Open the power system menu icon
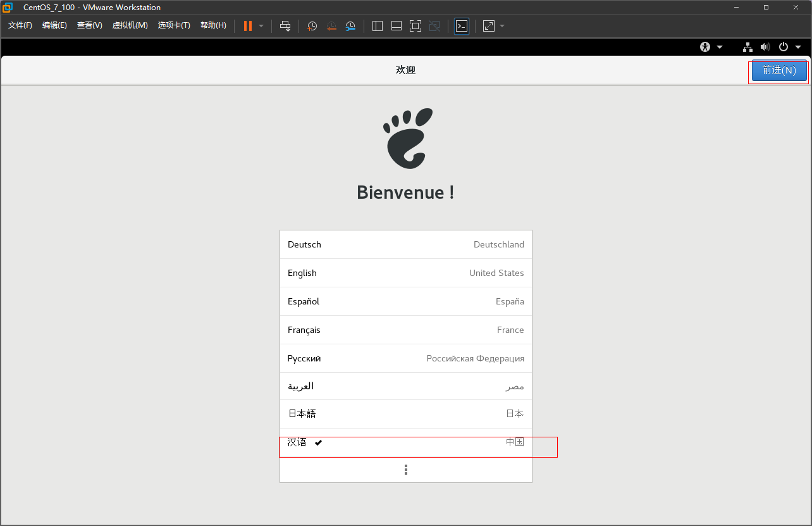 [x=784, y=47]
